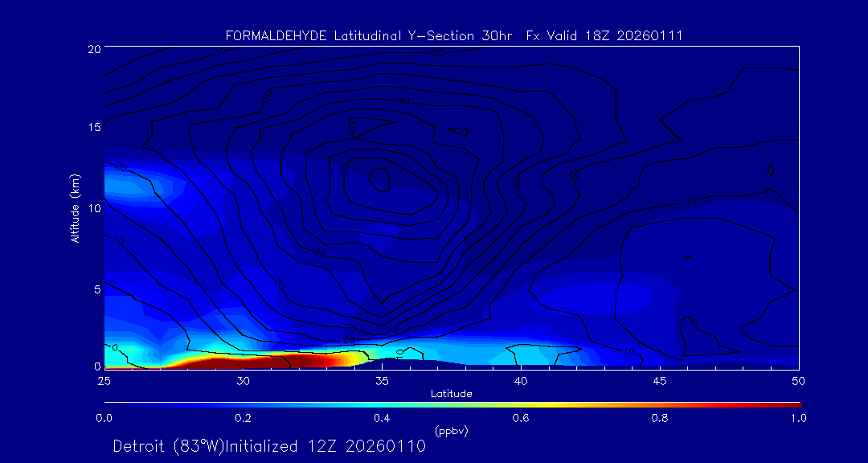The image size is (868, 463).
Task: Click the latitude tick label '35'
Action: [x=382, y=381]
